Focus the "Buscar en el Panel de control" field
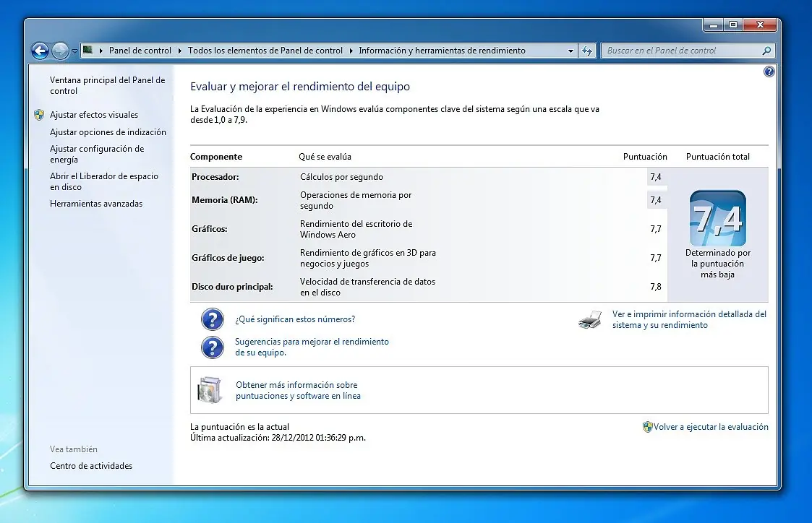 680,51
